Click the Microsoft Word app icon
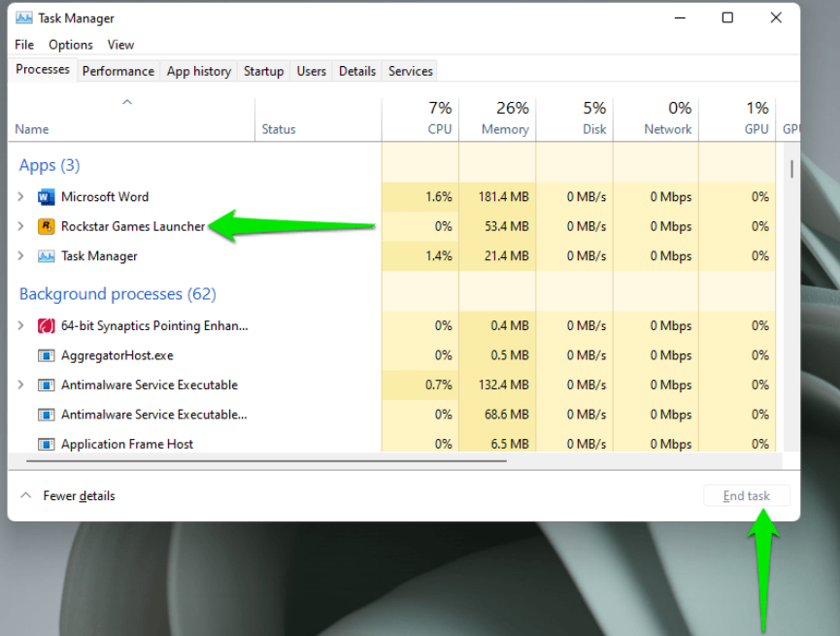Viewport: 840px width, 636px height. click(x=46, y=197)
